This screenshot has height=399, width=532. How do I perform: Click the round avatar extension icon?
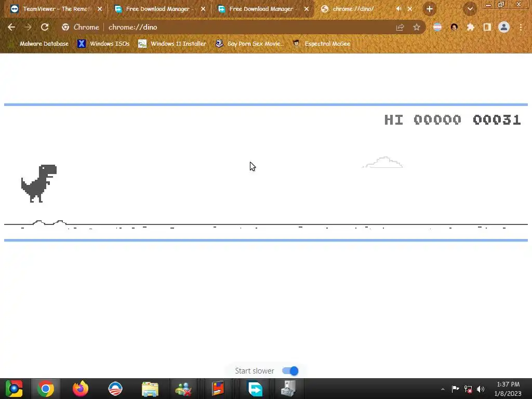[454, 27]
